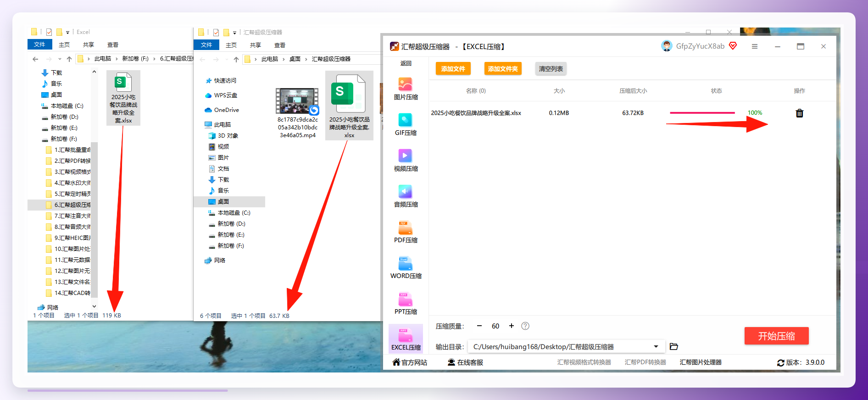Viewport: 868px width, 400px height.
Task: Open quick access toolbar dropdown in 汇帮超级压缩器 explorer
Action: [x=234, y=33]
